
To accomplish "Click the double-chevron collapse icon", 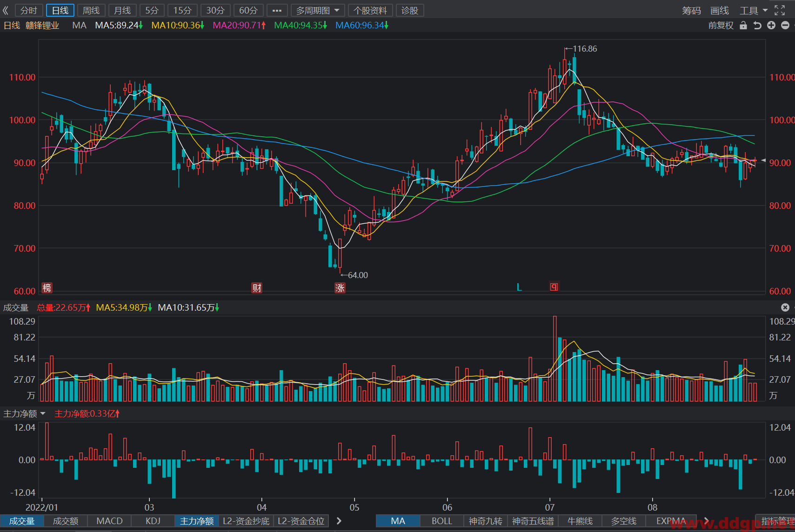I will pos(6,10).
